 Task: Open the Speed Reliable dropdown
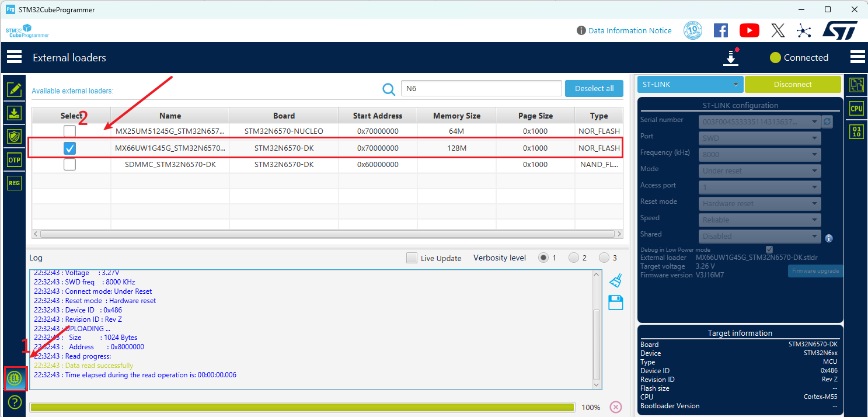tap(759, 220)
